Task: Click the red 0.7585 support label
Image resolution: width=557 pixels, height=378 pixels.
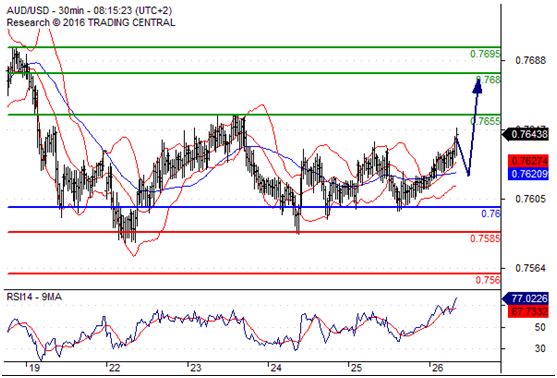Action: pyautogui.click(x=485, y=238)
